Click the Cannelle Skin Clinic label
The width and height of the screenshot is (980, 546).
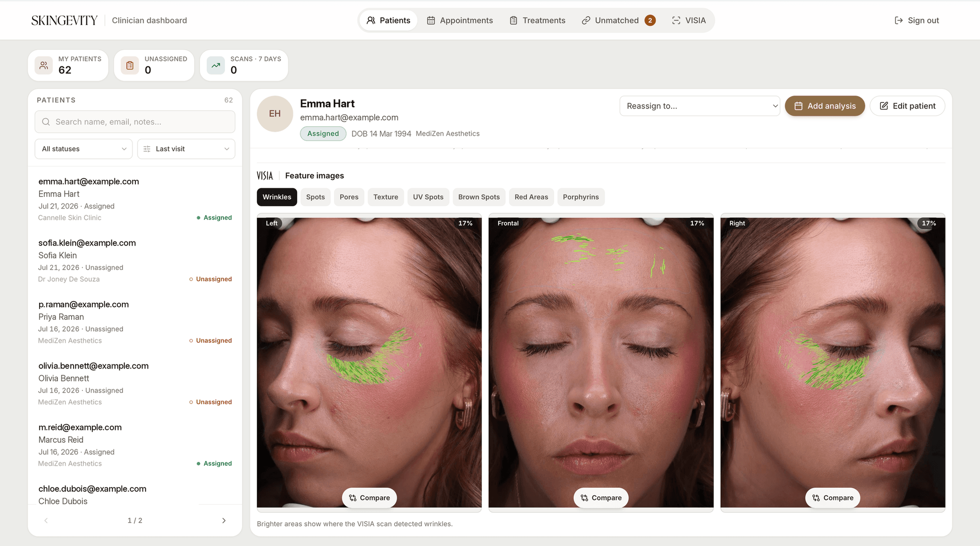(x=70, y=218)
